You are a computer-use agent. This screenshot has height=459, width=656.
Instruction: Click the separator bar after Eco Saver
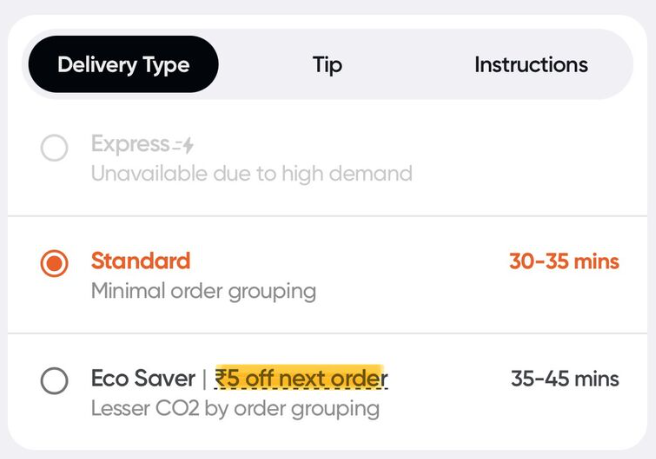205,379
